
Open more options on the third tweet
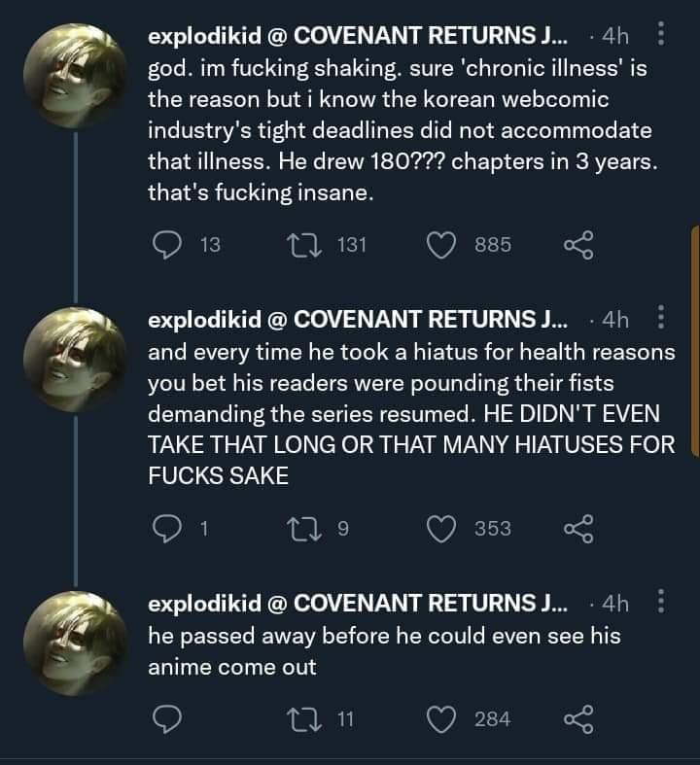[661, 603]
